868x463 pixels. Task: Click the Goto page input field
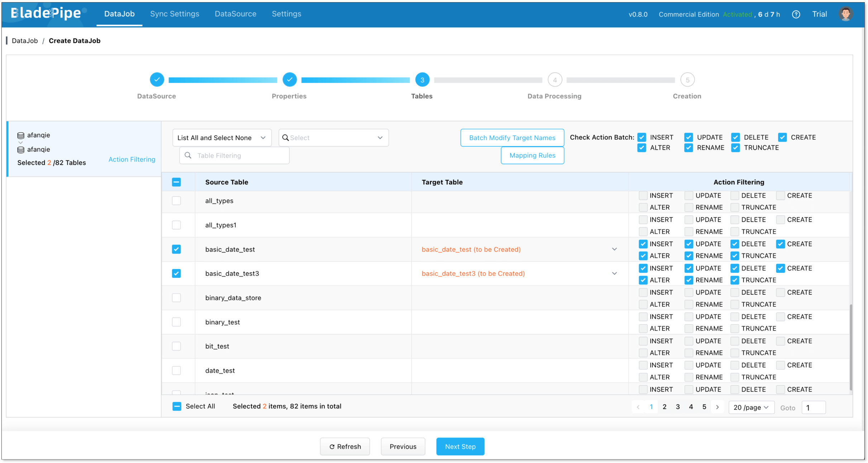point(813,407)
